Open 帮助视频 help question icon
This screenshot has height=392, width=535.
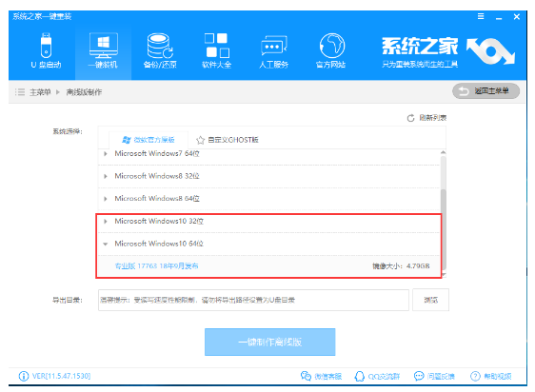click(475, 376)
